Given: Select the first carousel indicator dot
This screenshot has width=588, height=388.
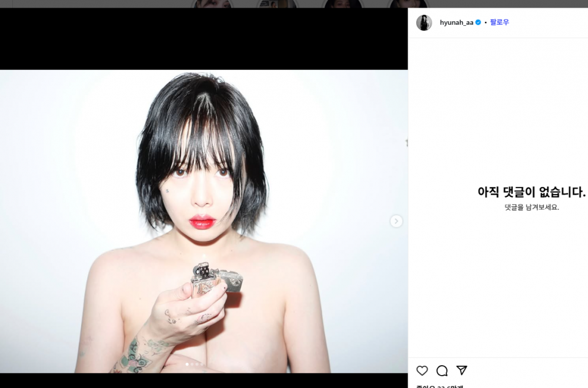Looking at the screenshot, I should 187,364.
